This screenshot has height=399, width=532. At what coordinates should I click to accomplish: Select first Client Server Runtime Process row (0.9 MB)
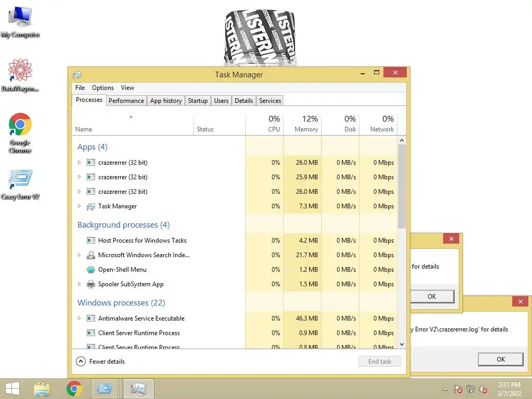pos(235,333)
